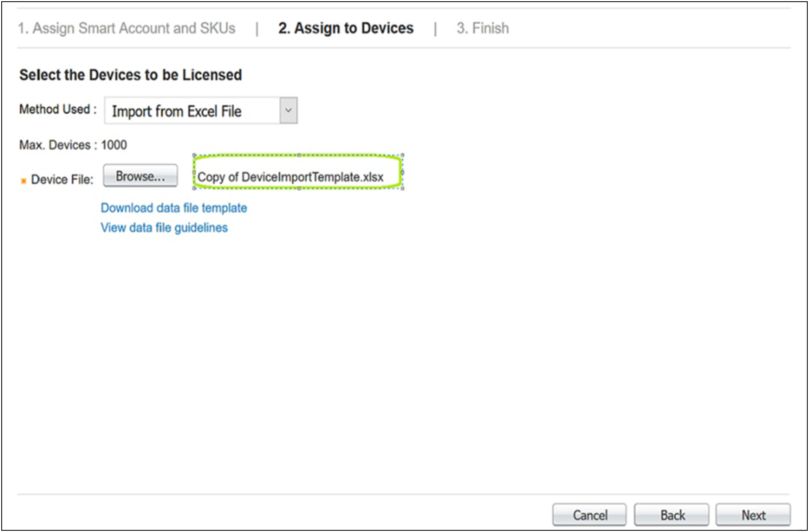Click the Import from Excel File combo box
The image size is (809, 532).
pyautogui.click(x=201, y=111)
